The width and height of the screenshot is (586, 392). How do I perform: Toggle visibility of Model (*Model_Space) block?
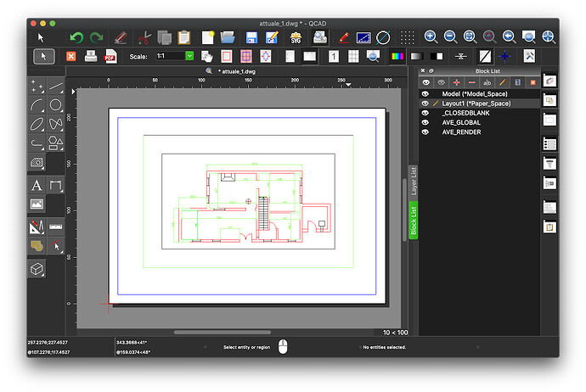coord(425,93)
